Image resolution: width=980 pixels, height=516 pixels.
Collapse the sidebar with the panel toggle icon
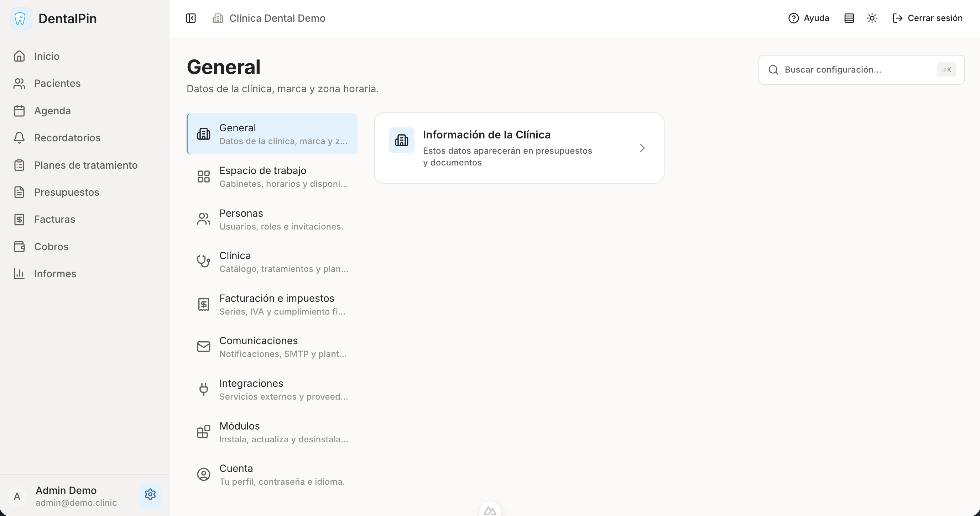(191, 18)
